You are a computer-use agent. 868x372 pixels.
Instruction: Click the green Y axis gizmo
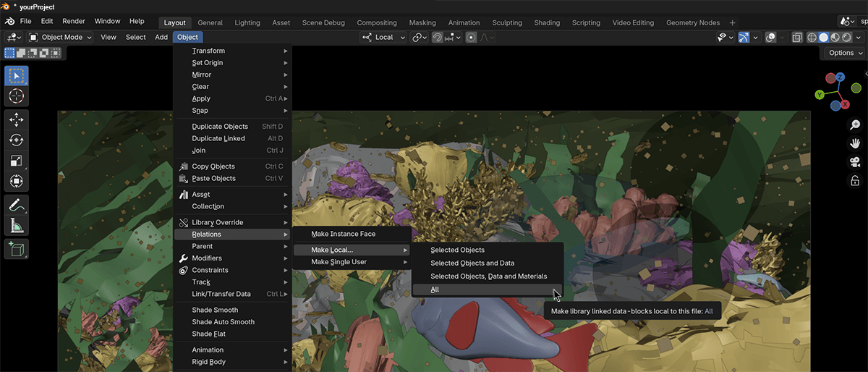pyautogui.click(x=820, y=95)
